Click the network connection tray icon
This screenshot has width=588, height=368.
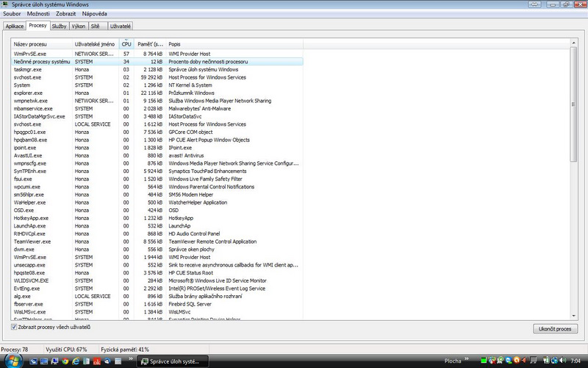pos(554,361)
